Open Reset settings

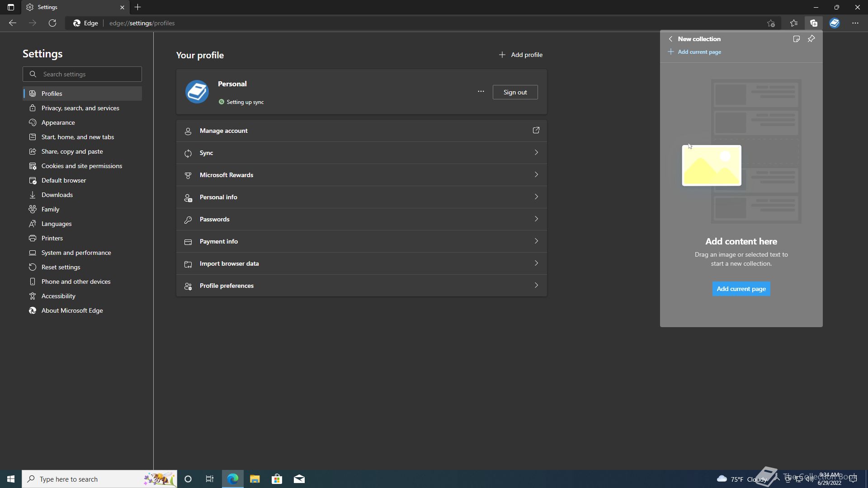[x=82, y=267]
